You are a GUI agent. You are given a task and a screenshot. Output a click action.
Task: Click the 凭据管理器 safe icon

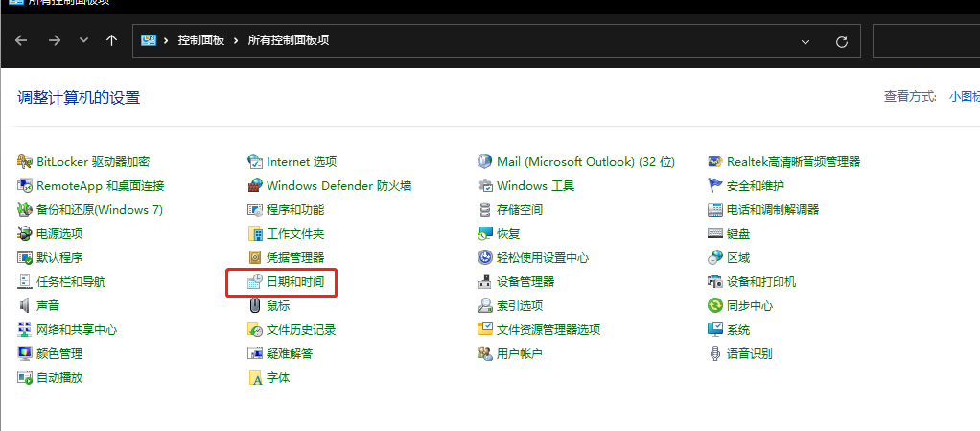coord(255,257)
